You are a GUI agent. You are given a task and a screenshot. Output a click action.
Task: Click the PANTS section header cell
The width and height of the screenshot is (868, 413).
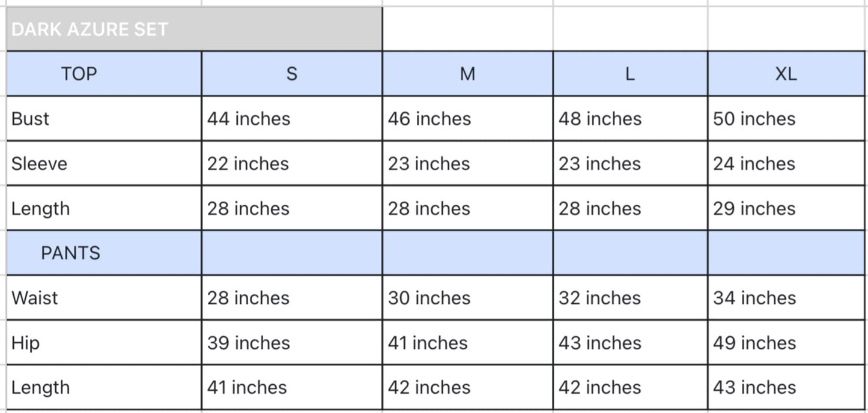click(x=104, y=253)
